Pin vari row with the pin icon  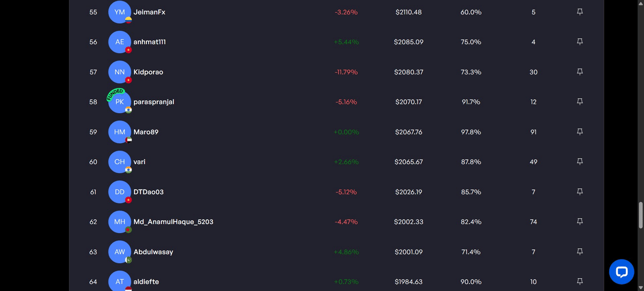(580, 162)
